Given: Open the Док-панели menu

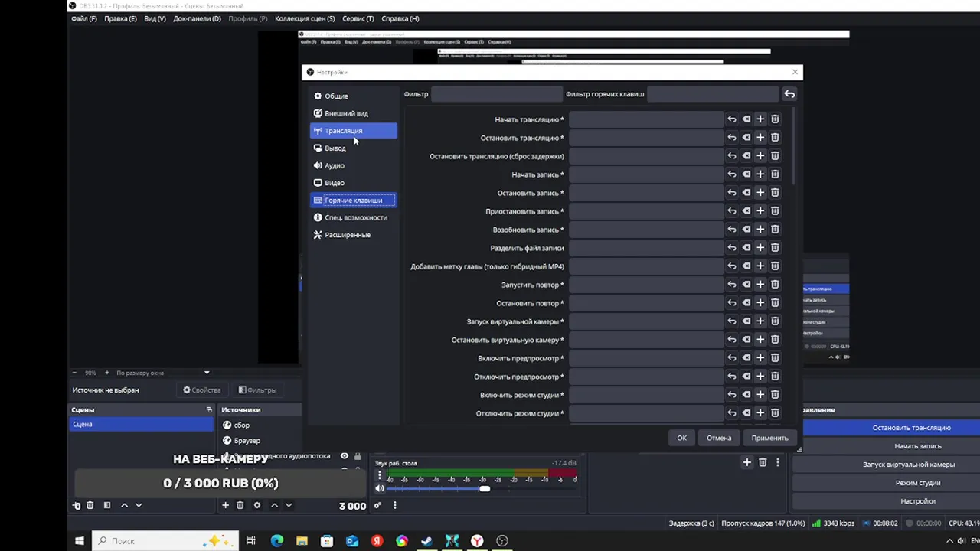Looking at the screenshot, I should (x=197, y=18).
